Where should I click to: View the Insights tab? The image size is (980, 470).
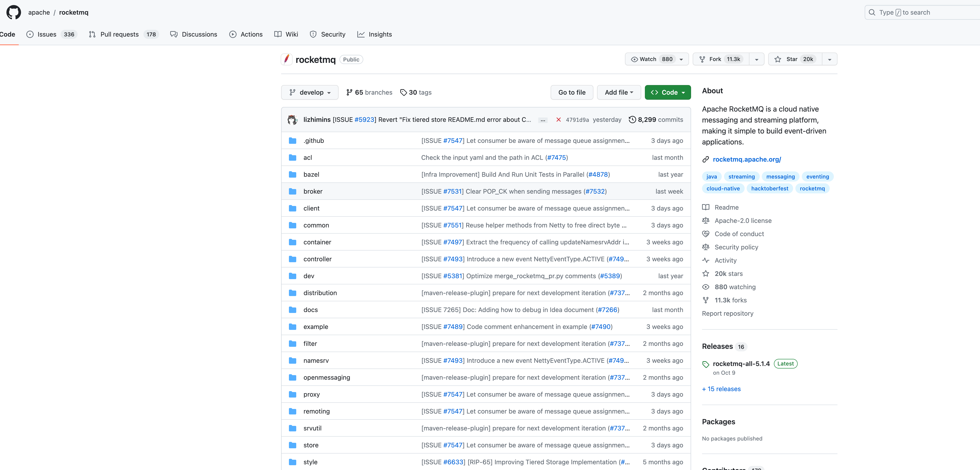(374, 34)
